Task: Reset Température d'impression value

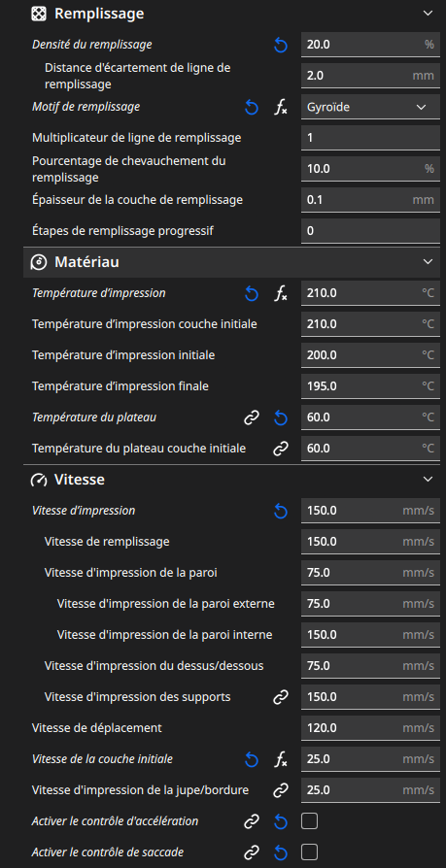Action: tap(252, 293)
